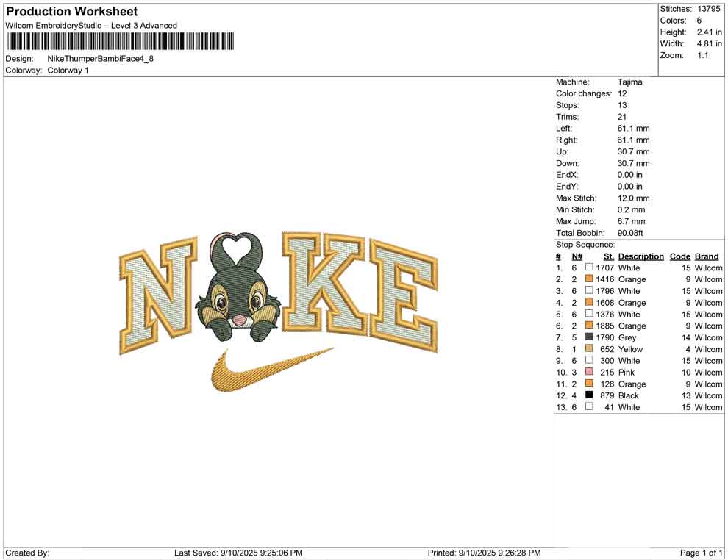The image size is (728, 560).
Task: Click the Max Stitch value 12.0 mm
Action: [634, 198]
